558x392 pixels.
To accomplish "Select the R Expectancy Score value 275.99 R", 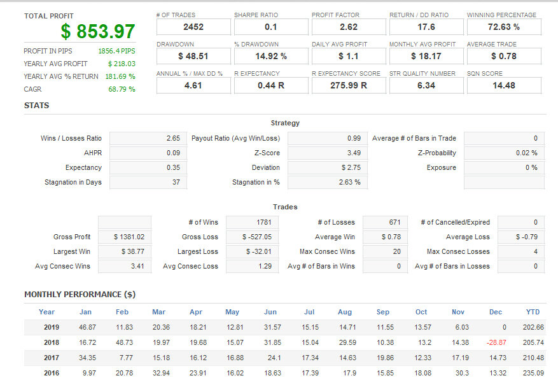I will (x=349, y=85).
